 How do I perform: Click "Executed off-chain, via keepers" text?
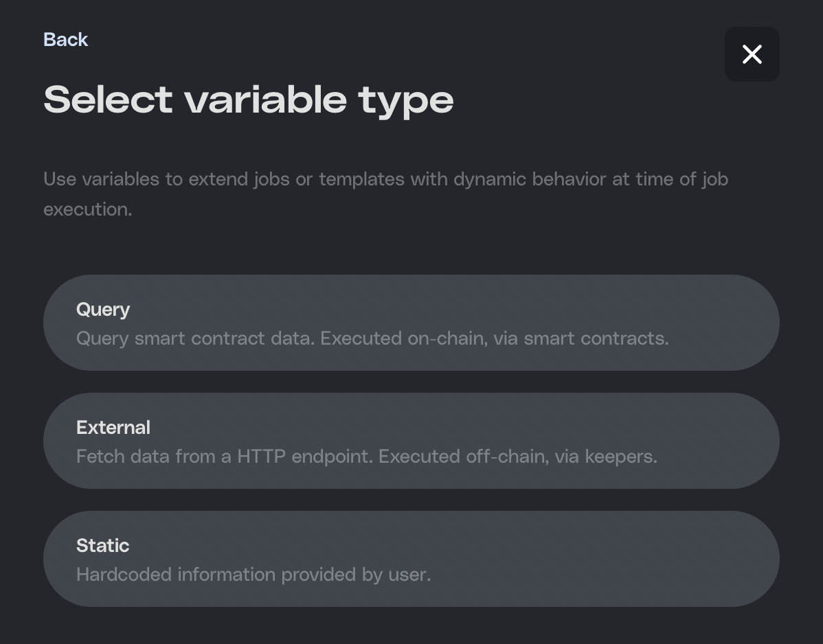518,457
